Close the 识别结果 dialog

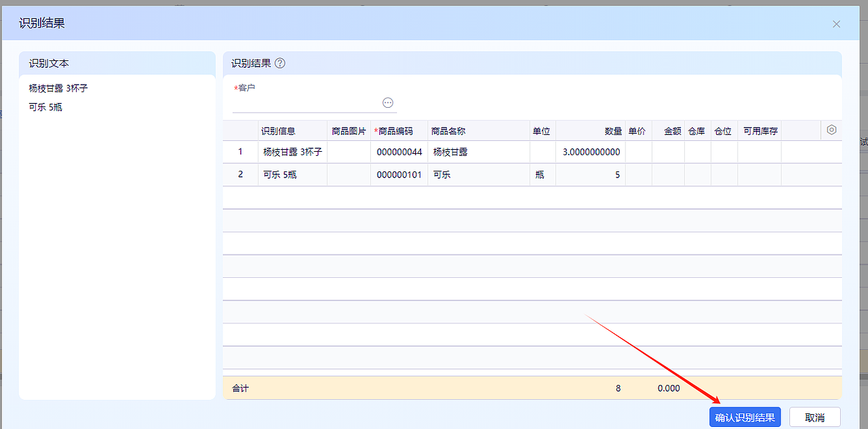[836, 24]
